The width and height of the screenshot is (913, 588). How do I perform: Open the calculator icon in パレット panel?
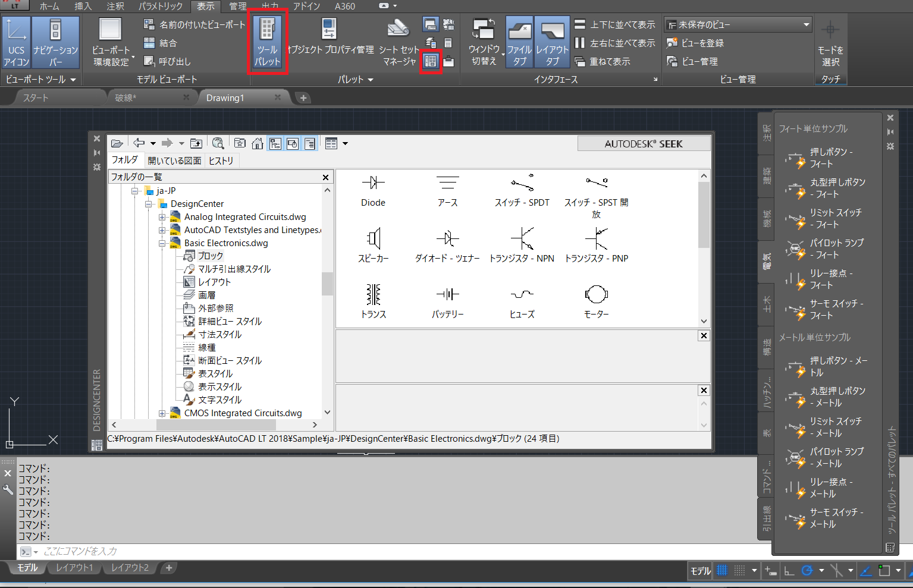coord(448,43)
